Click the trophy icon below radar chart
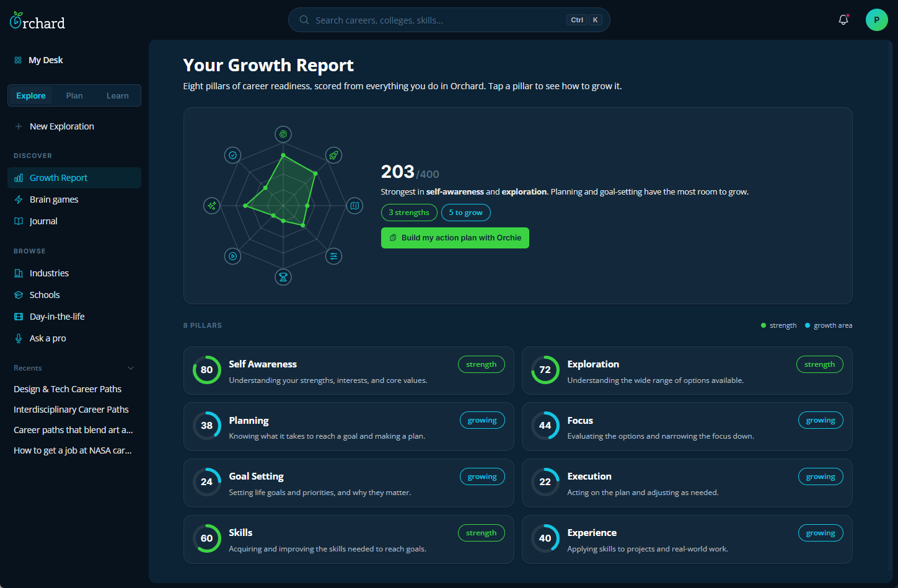 283,277
